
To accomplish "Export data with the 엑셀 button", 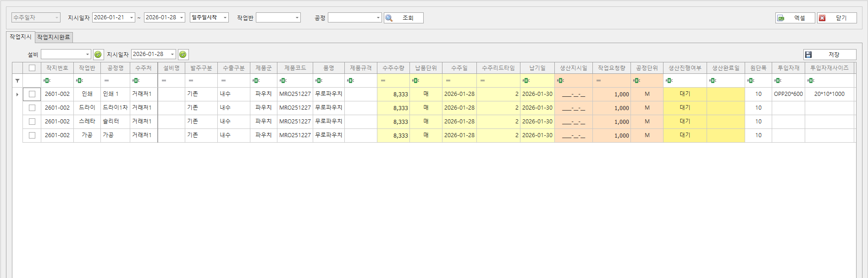I will click(795, 18).
